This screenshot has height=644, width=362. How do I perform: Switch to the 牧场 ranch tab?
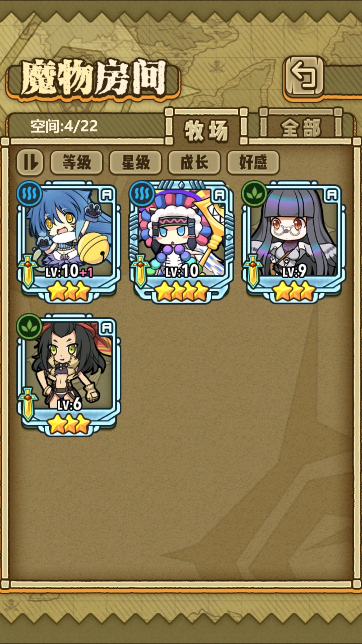[206, 130]
